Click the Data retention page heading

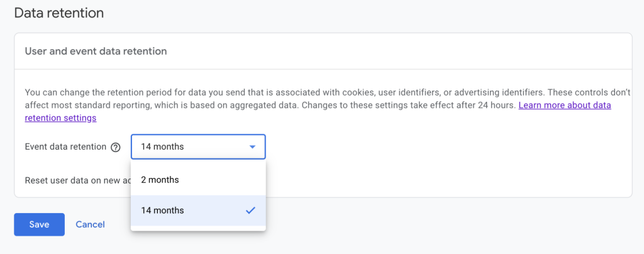coord(58,13)
